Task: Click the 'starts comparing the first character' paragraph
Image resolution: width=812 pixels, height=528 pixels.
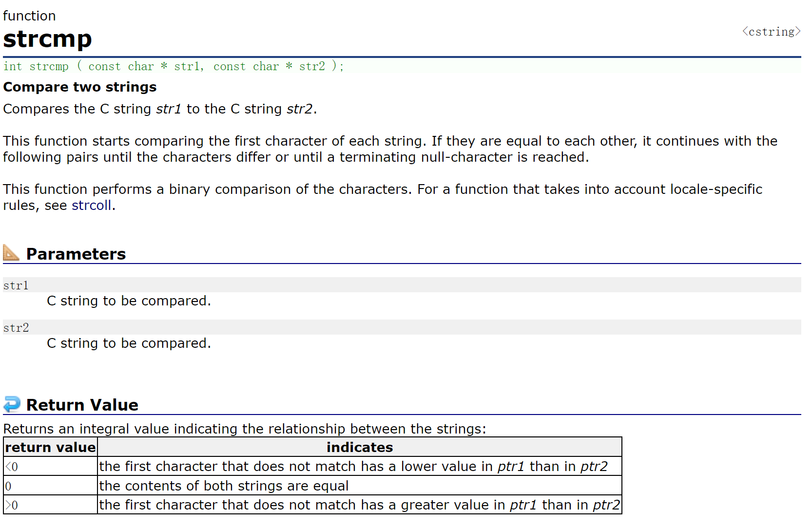Action: [390, 149]
